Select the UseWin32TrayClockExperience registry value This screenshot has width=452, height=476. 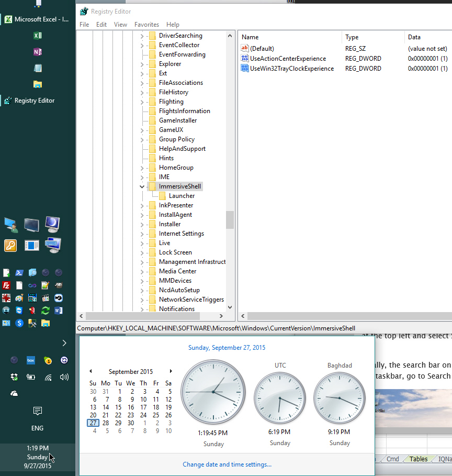291,69
